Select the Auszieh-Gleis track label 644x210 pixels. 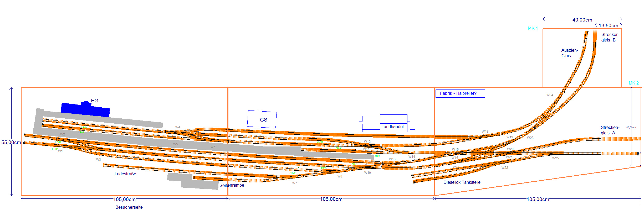pos(569,53)
